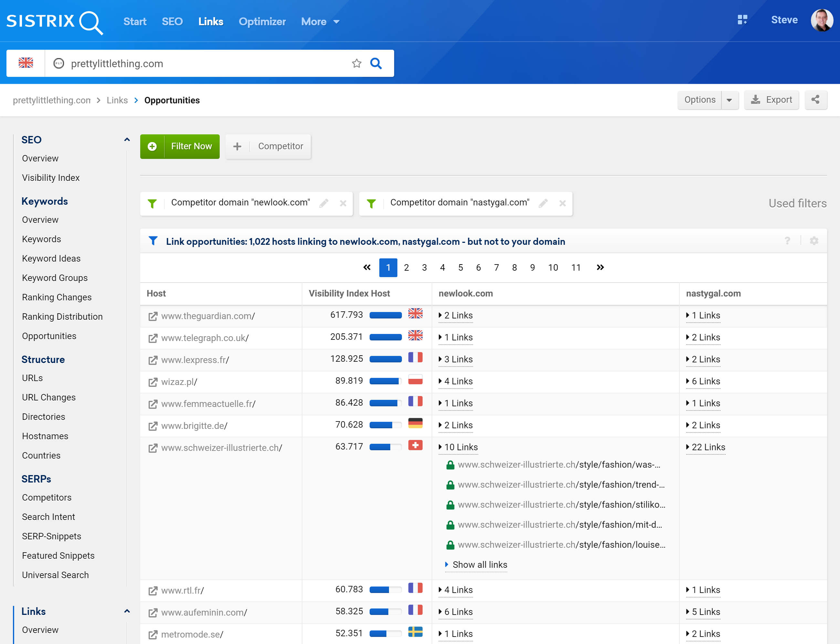Star prettylittlething.com as favorite
This screenshot has height=644, width=840.
click(x=357, y=63)
